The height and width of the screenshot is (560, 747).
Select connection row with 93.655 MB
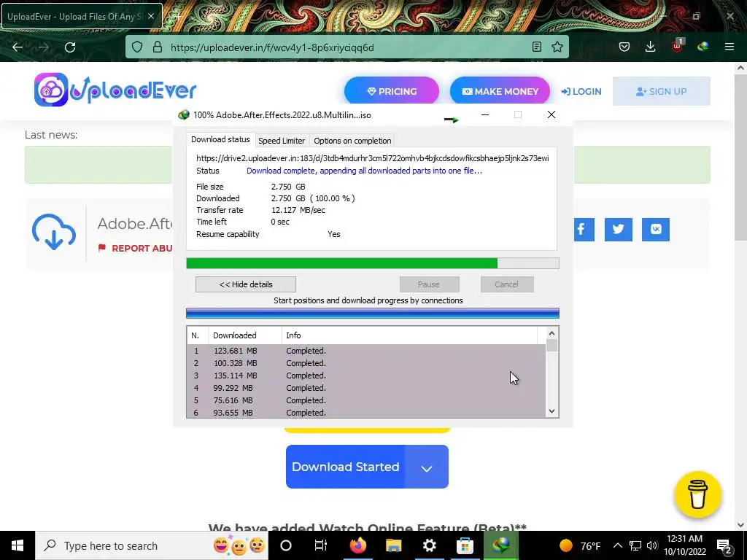click(366, 413)
